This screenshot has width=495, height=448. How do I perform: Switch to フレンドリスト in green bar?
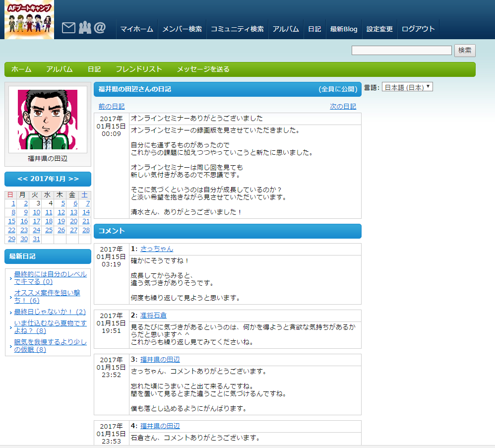[x=139, y=69]
